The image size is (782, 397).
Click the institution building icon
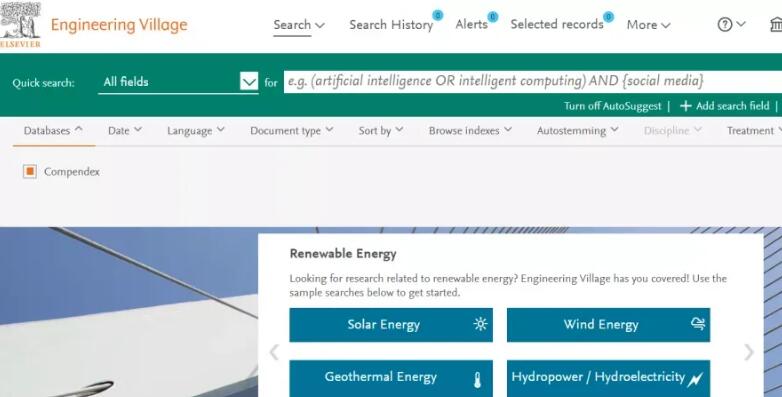(x=776, y=24)
